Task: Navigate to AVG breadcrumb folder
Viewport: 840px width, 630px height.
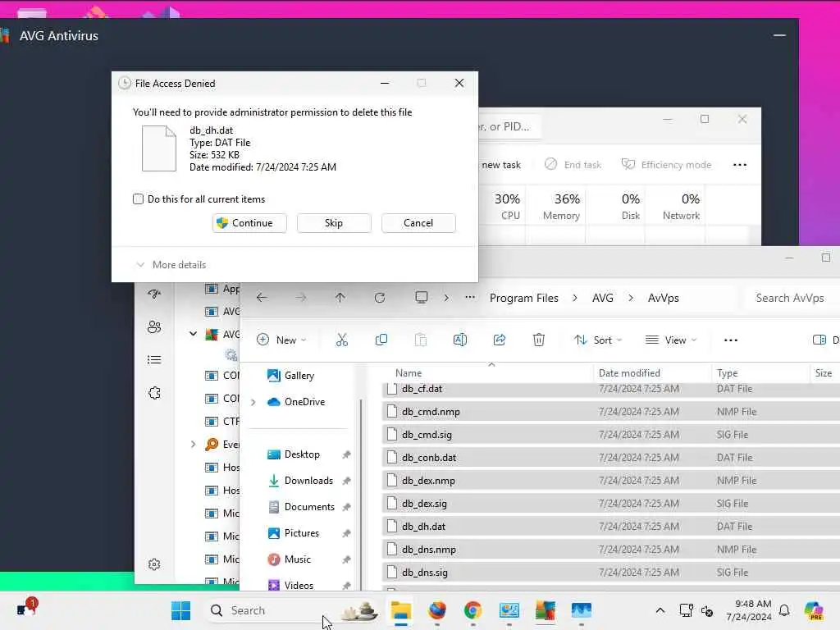Action: [x=603, y=298]
